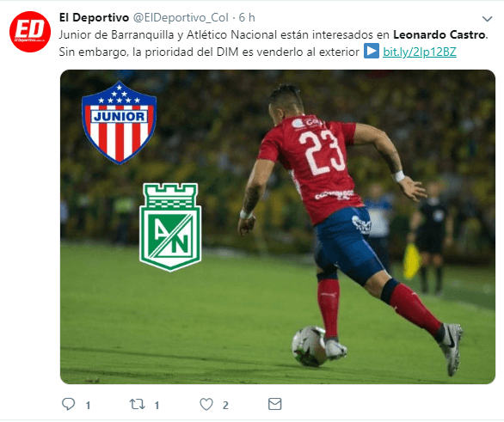Open the bit.ly/2Ip12BZ link
Image resolution: width=504 pixels, height=422 pixels.
(420, 52)
